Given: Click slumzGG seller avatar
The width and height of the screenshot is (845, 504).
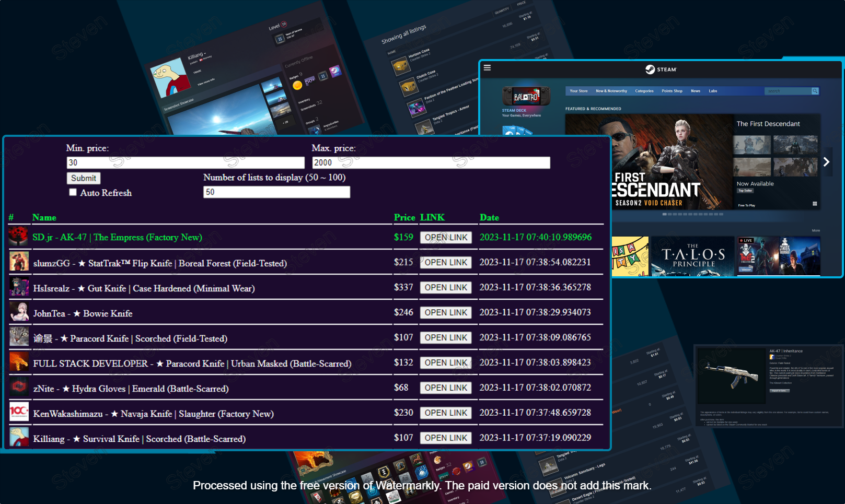Looking at the screenshot, I should tap(19, 261).
